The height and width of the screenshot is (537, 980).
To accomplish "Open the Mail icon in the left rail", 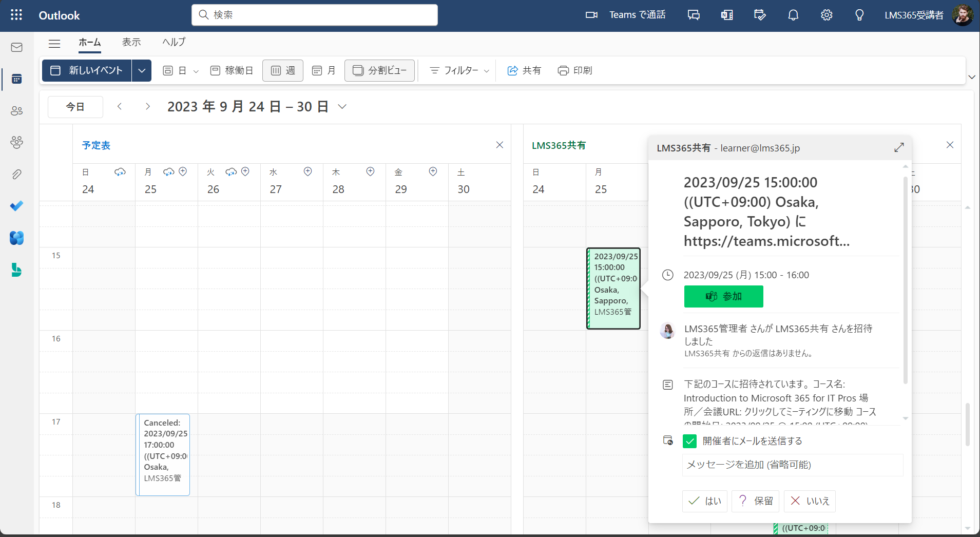I will point(16,47).
